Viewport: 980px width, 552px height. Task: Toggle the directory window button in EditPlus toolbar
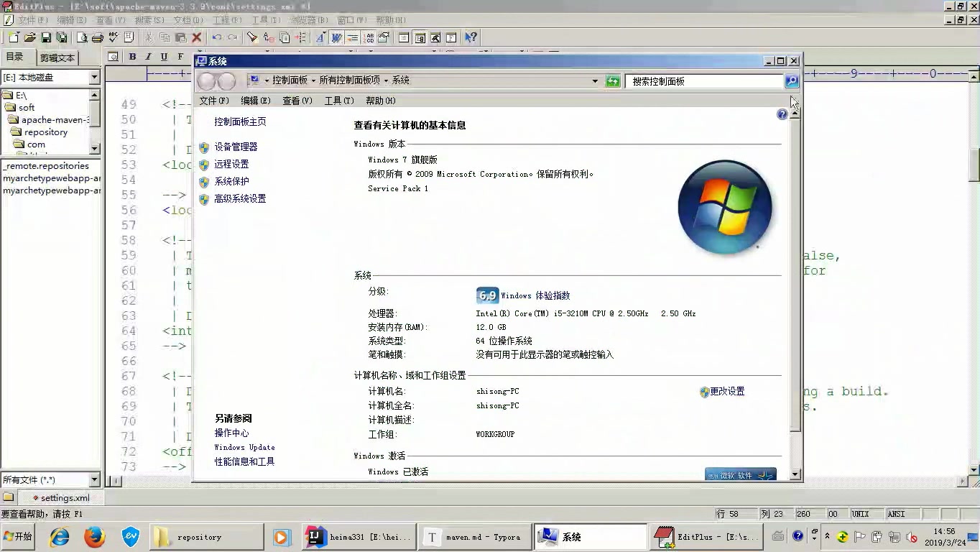pyautogui.click(x=420, y=37)
